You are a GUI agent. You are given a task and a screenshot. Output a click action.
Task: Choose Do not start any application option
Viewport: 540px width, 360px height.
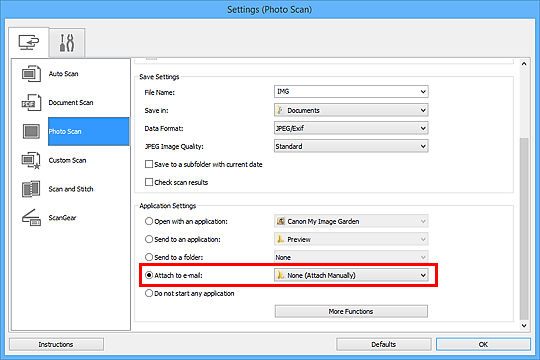pos(149,293)
